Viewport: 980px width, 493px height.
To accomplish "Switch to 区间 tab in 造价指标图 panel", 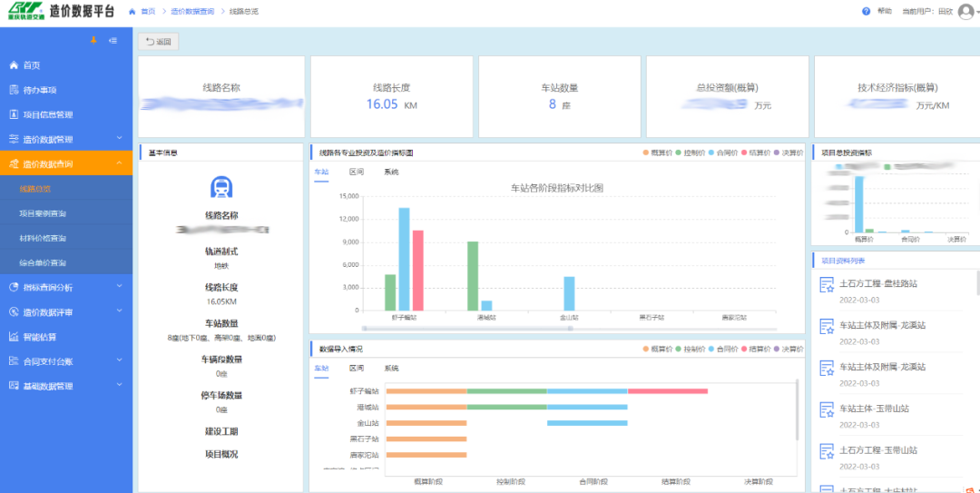I will pyautogui.click(x=357, y=172).
